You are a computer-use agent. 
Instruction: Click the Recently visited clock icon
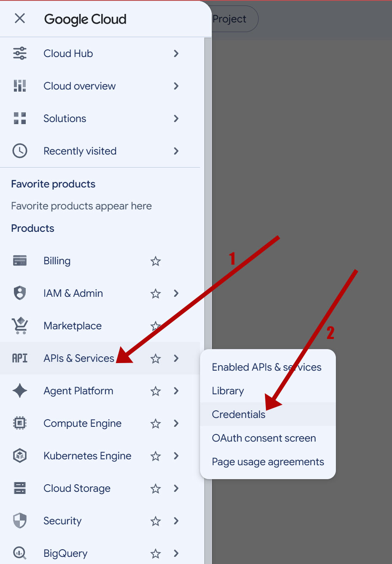pyautogui.click(x=20, y=151)
